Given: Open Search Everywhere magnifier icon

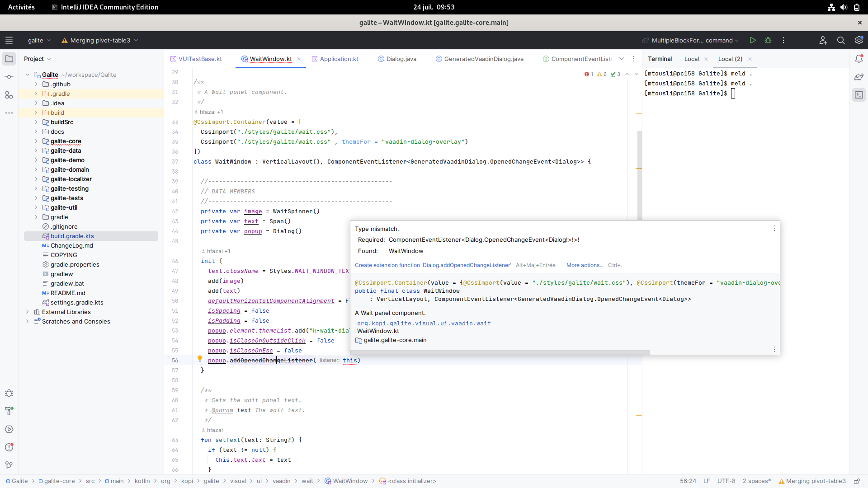Looking at the screenshot, I should click(x=841, y=40).
